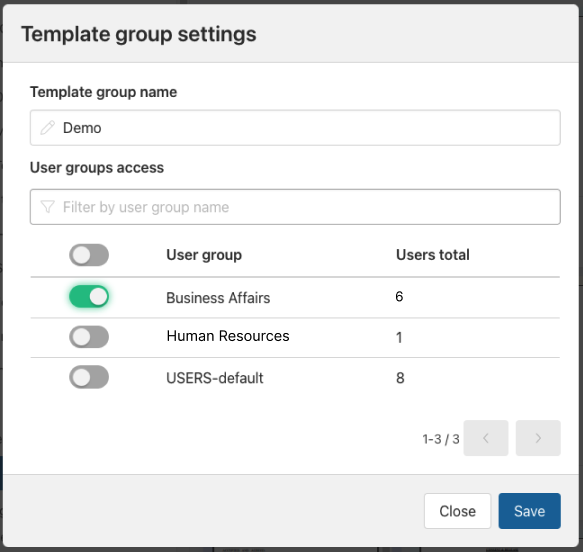Click the funnel filter icon
Screen dimensions: 583x552
click(x=48, y=207)
